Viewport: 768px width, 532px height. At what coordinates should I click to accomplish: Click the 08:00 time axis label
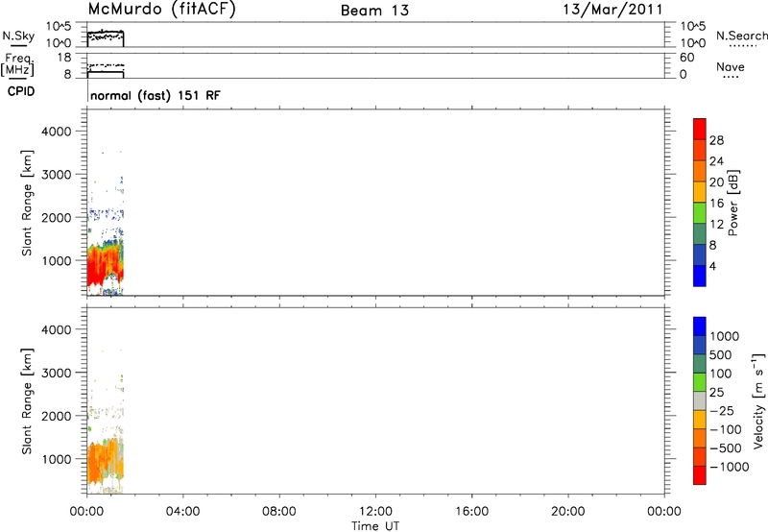tap(279, 512)
